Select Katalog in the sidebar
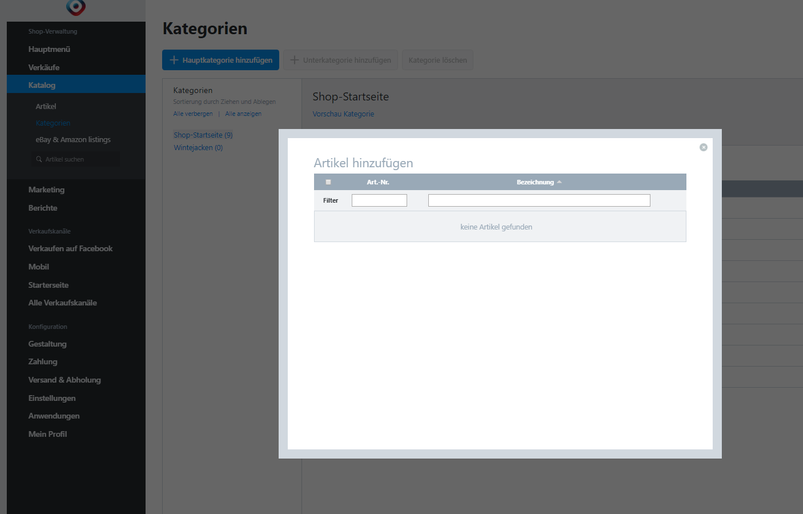This screenshot has width=803, height=514. point(76,85)
